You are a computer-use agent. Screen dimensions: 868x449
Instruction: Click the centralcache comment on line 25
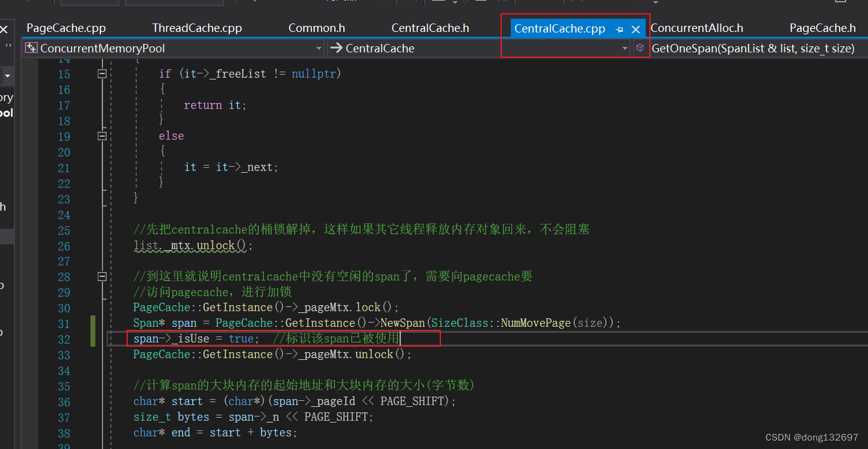click(x=361, y=230)
